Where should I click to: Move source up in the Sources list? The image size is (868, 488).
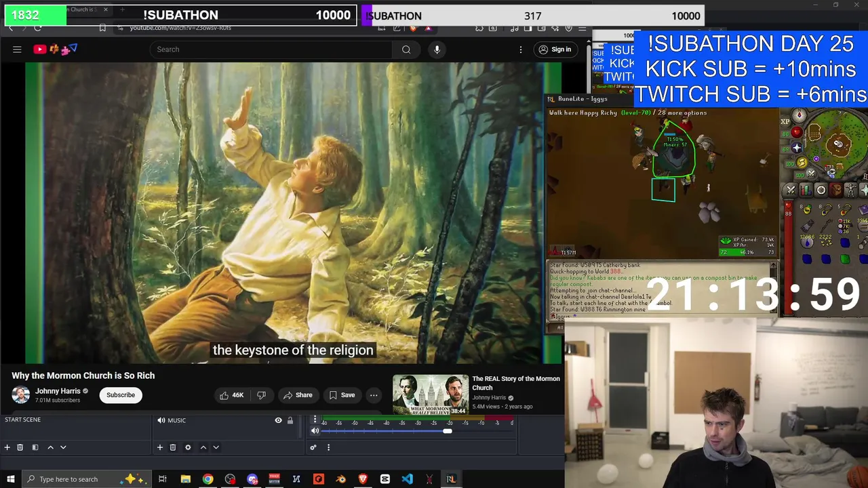pos(203,447)
